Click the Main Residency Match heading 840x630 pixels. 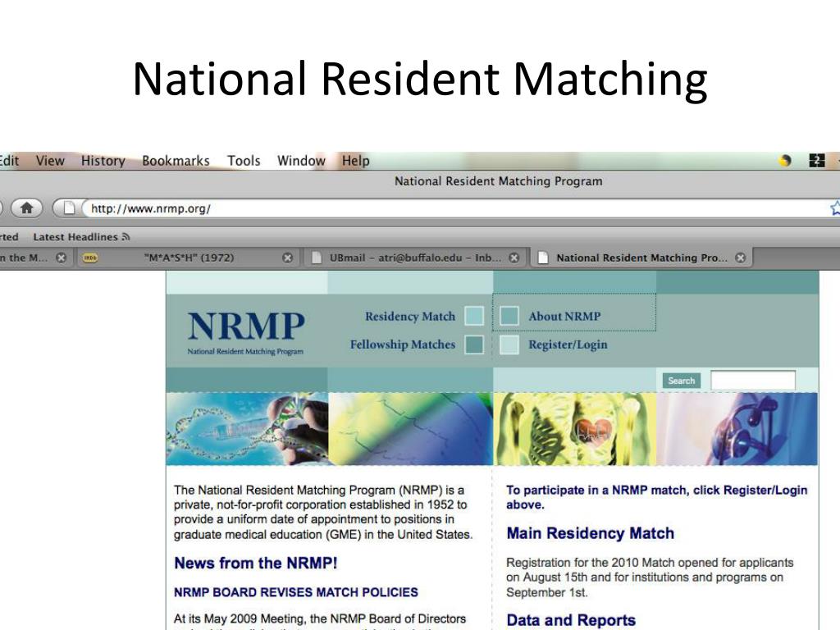click(x=591, y=533)
